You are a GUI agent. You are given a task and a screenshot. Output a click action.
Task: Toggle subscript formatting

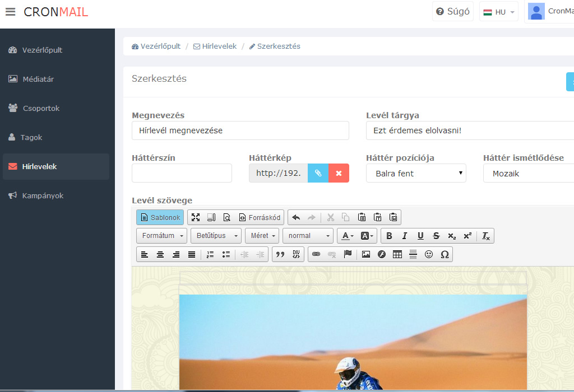[x=452, y=236]
